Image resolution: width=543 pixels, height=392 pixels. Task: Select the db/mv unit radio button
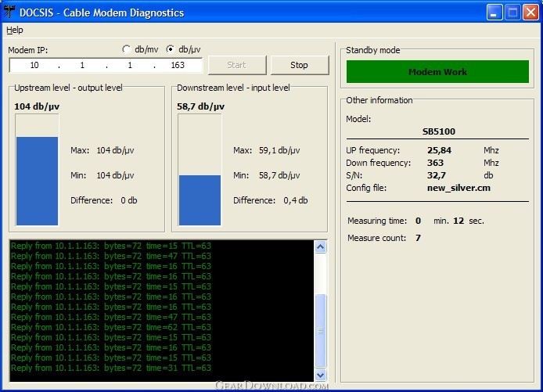[127, 49]
